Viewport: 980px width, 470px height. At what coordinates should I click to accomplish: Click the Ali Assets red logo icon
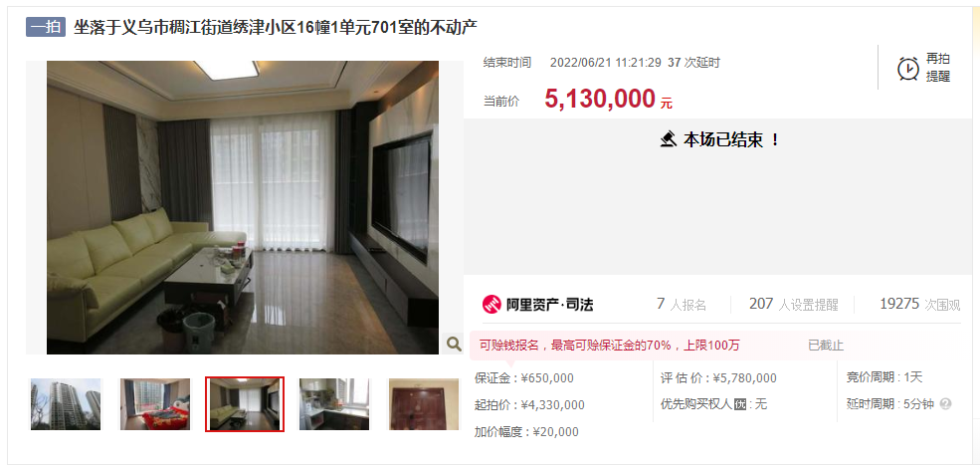point(491,305)
